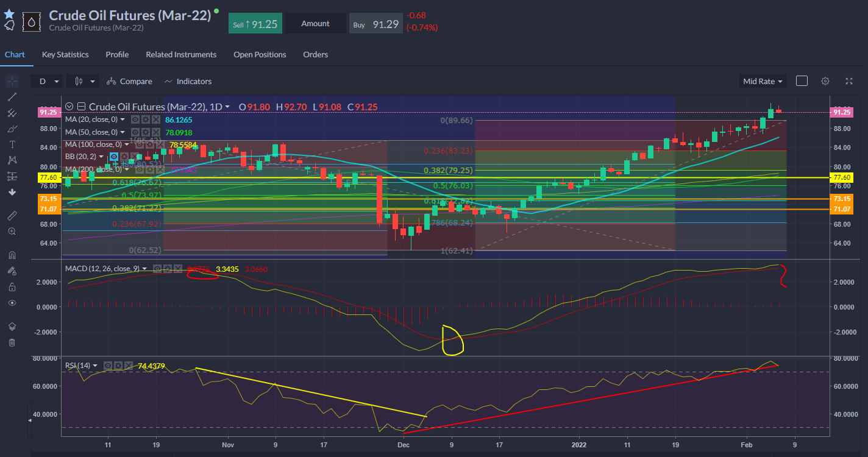Click the remove drawings trash icon

click(x=12, y=342)
